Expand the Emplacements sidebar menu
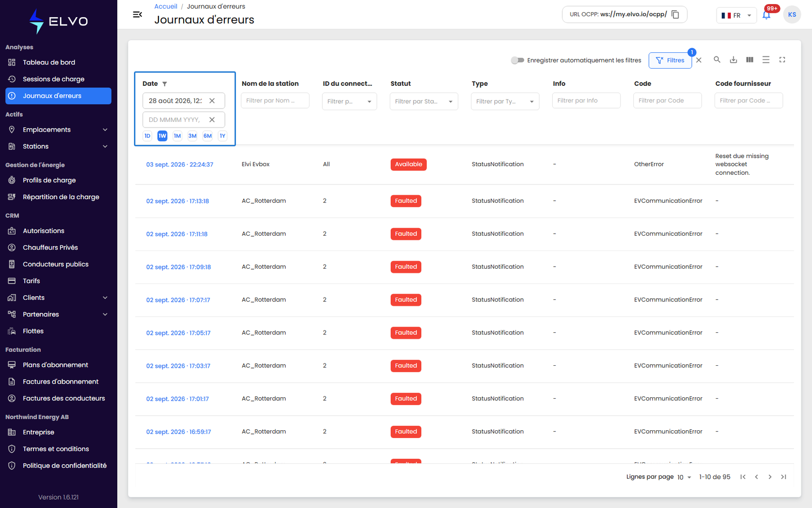This screenshot has width=812, height=508. pyautogui.click(x=58, y=130)
